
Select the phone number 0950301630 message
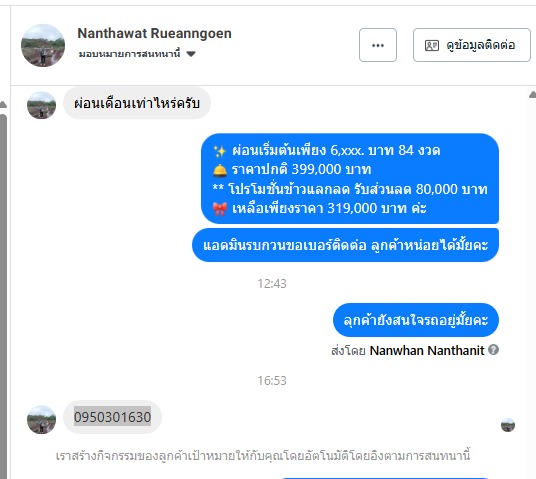pyautogui.click(x=112, y=417)
